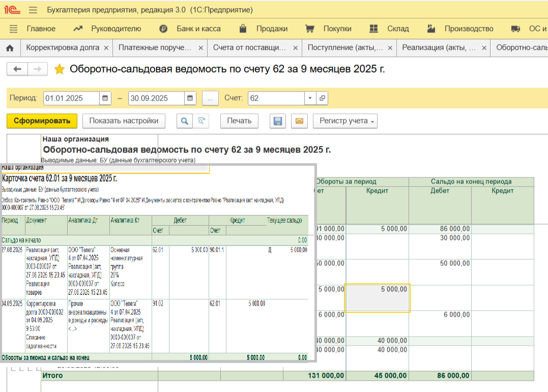Open account selection form icon
The image size is (548, 392).
pos(322,98)
